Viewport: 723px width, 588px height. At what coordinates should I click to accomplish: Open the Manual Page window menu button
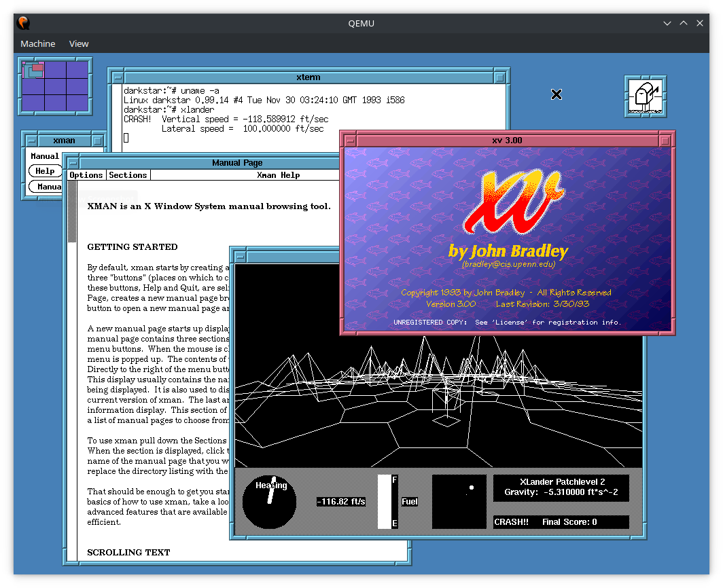(73, 163)
